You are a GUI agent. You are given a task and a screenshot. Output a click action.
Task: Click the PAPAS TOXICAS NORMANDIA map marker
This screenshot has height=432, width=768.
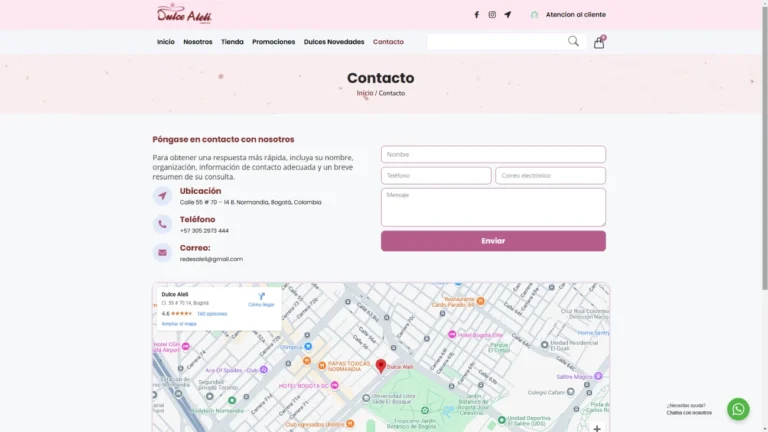click(322, 365)
